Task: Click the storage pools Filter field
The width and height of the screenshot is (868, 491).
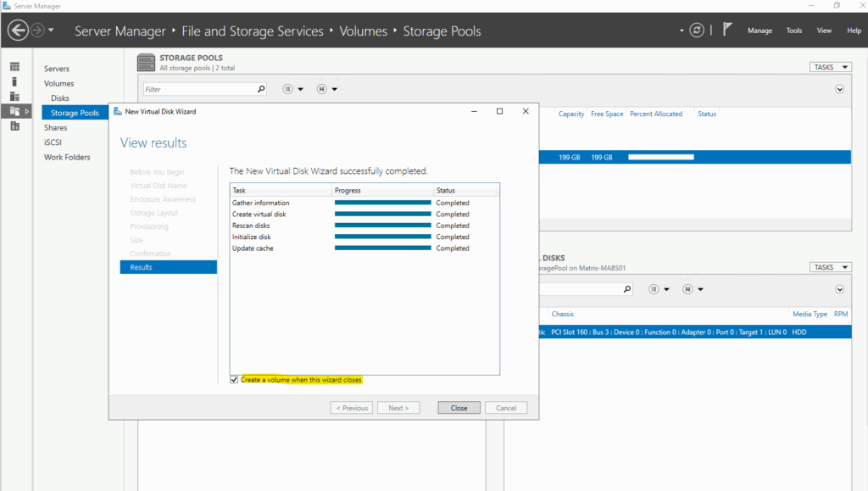Action: [x=200, y=89]
